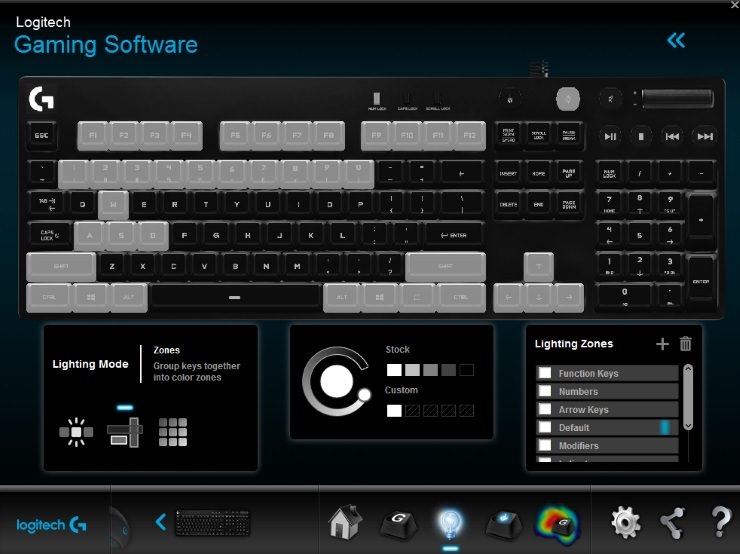Collapse panel with double chevron arrow
The image size is (740, 554).
[676, 41]
